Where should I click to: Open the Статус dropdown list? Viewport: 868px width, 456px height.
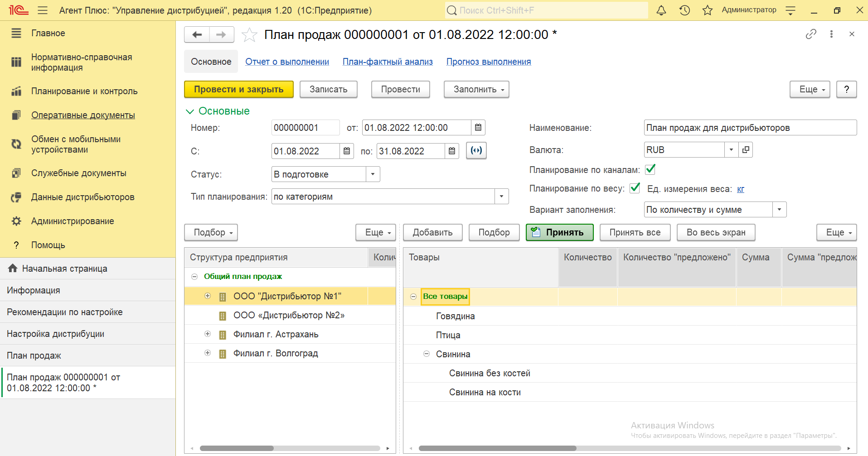click(x=373, y=174)
